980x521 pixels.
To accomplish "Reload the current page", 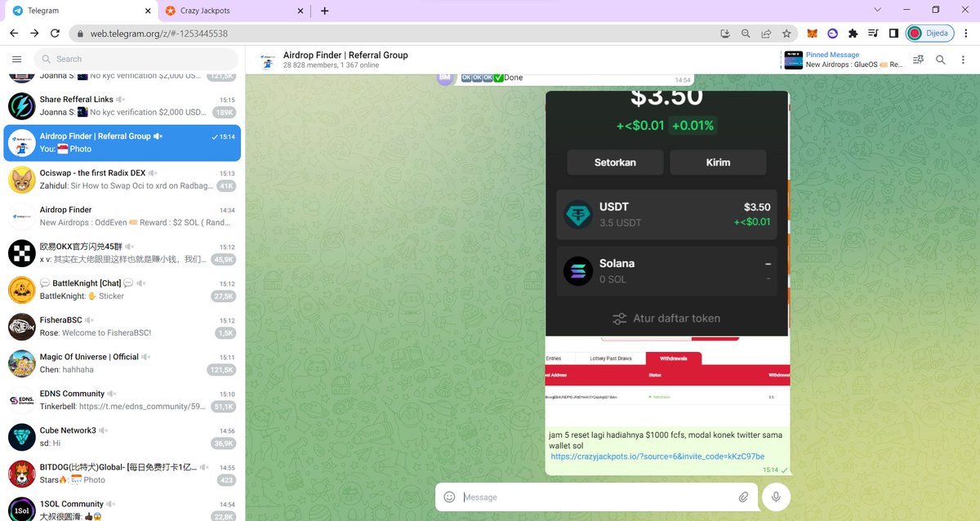I will pyautogui.click(x=55, y=33).
